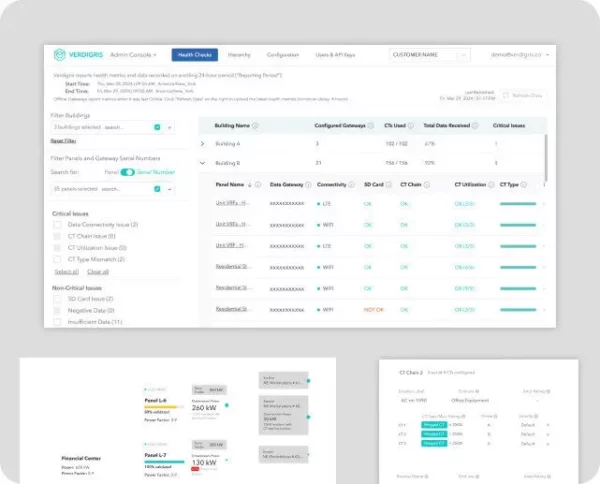Open Data Gateway info icon
This screenshot has height=484, width=600.
[x=308, y=185]
